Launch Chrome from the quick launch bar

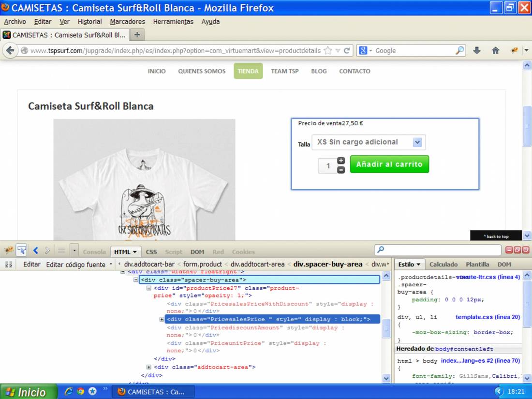[x=80, y=391]
